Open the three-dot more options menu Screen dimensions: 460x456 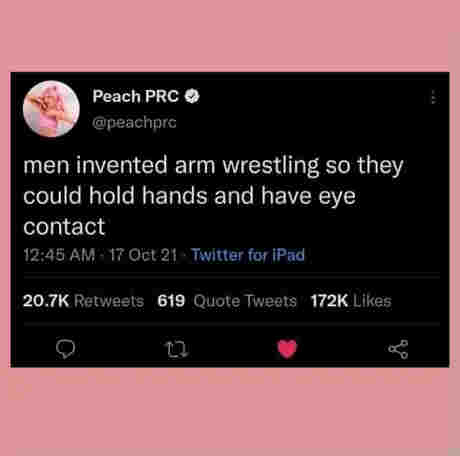tap(433, 97)
